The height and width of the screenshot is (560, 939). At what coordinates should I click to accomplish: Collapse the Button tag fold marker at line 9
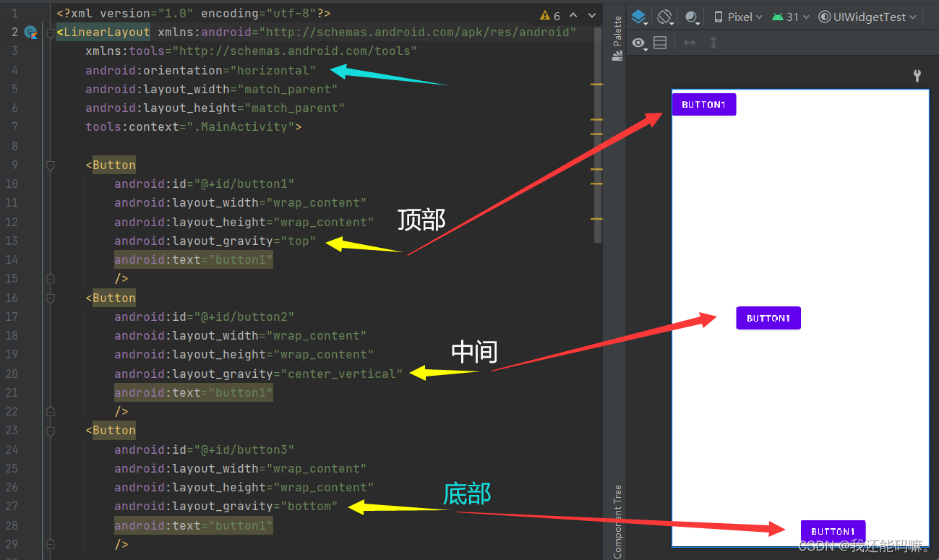click(50, 165)
